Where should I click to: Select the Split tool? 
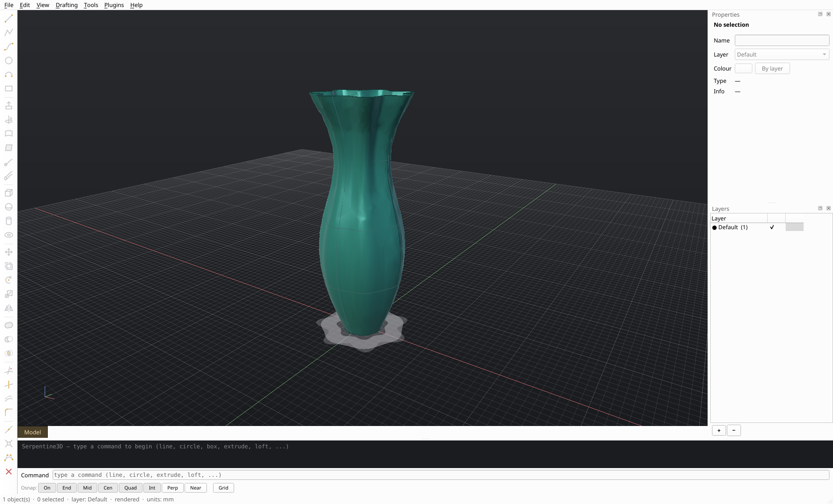(x=9, y=385)
